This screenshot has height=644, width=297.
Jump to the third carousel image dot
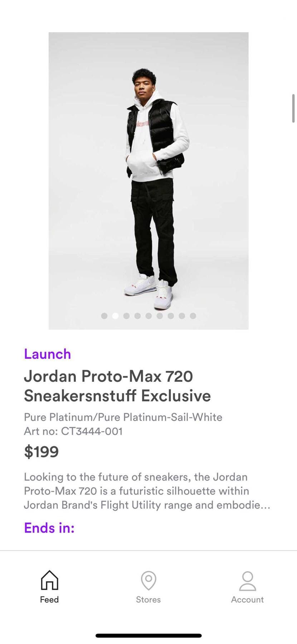[126, 316]
